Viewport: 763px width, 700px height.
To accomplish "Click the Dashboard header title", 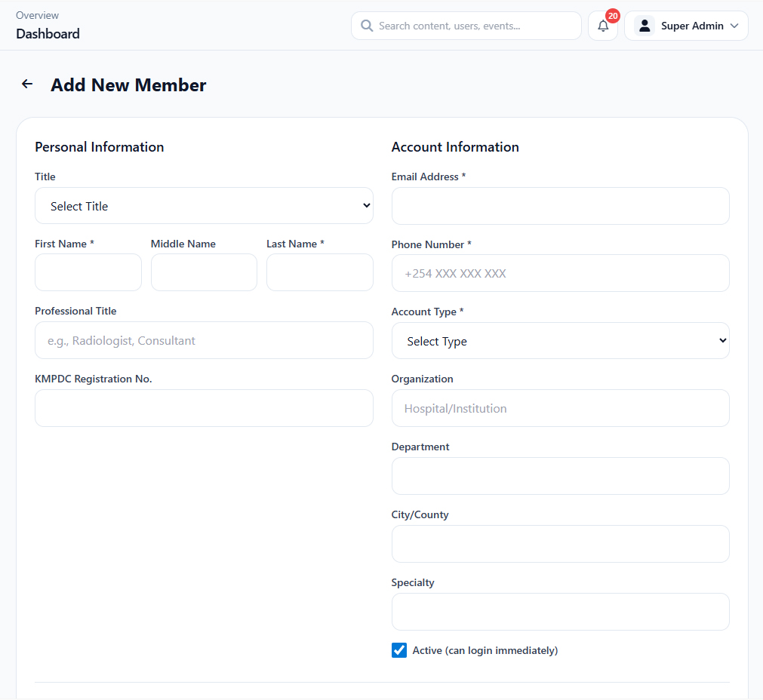I will point(48,33).
